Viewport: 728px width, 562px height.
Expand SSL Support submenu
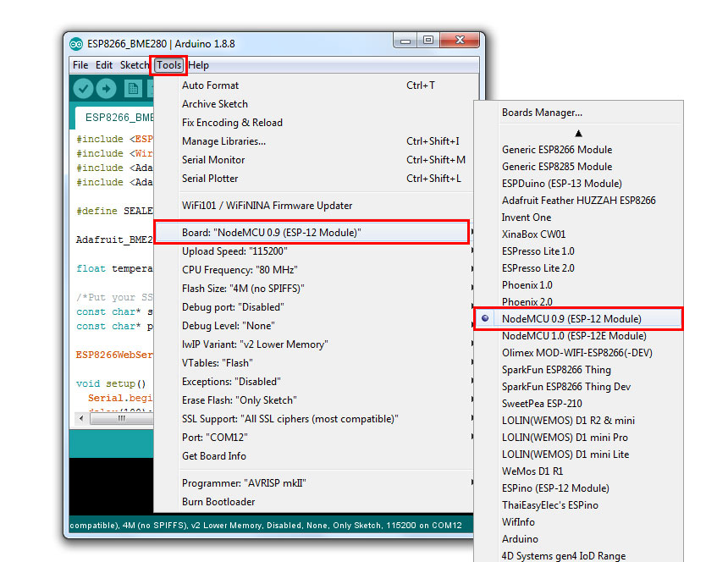point(313,419)
